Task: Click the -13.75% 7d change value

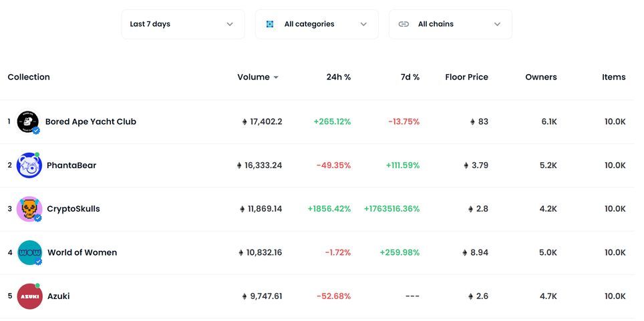Action: [404, 122]
